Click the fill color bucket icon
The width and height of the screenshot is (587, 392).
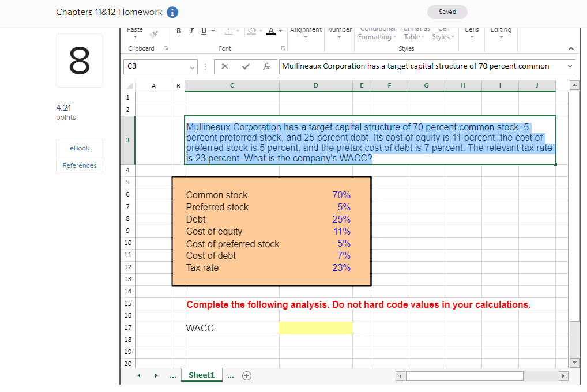pyautogui.click(x=251, y=31)
